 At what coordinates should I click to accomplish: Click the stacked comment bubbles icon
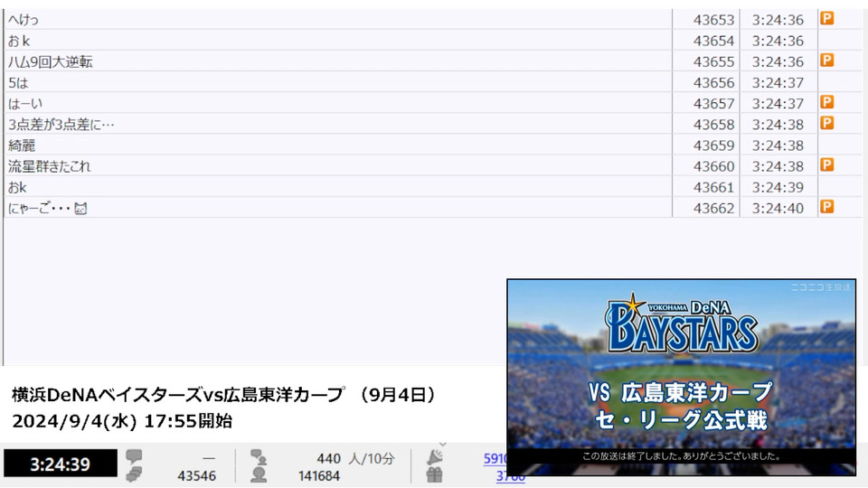click(x=134, y=474)
